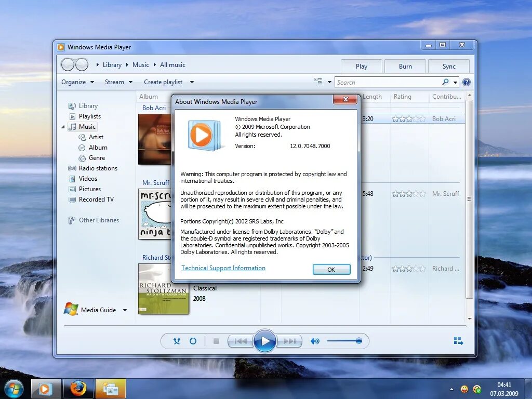Expand the View options dropdown arrow

pos(329,82)
